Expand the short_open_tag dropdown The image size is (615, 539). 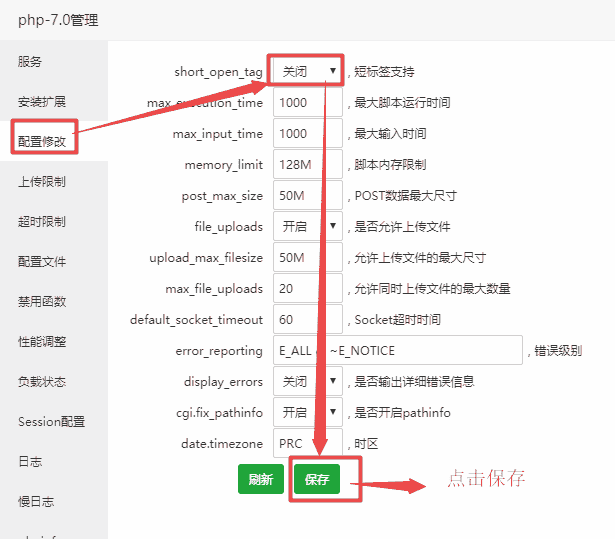click(x=308, y=71)
